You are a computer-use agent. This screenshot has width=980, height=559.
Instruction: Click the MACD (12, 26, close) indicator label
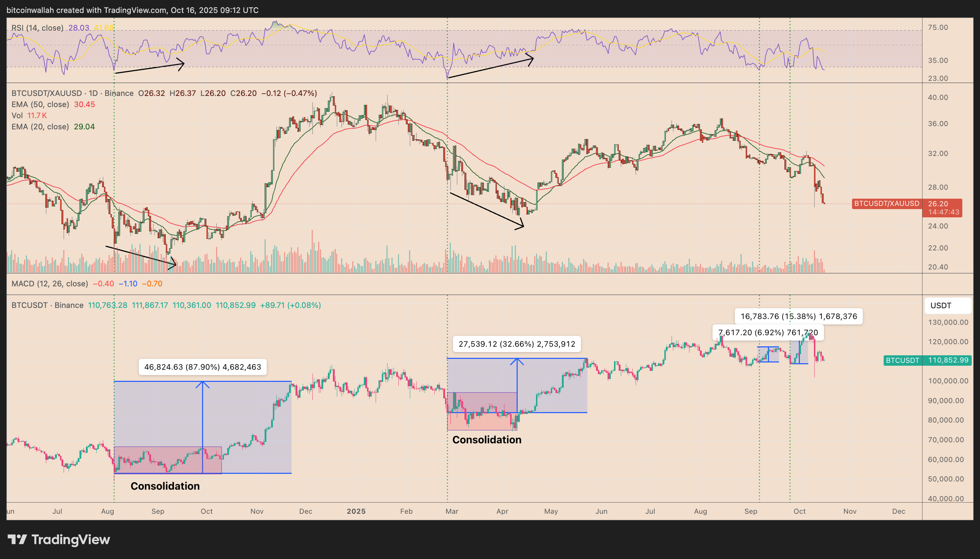(x=50, y=284)
